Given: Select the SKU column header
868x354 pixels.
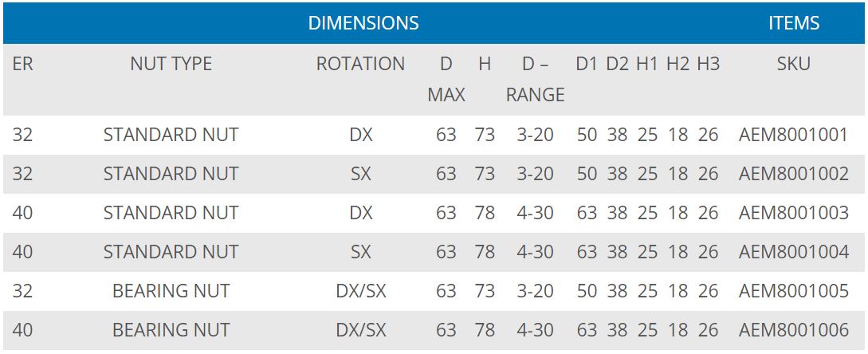Looking at the screenshot, I should point(793,64).
